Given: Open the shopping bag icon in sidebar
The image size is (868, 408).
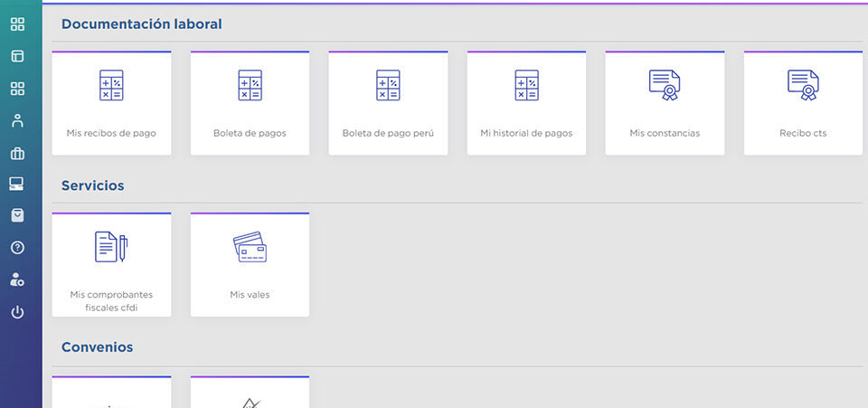Looking at the screenshot, I should (x=17, y=215).
